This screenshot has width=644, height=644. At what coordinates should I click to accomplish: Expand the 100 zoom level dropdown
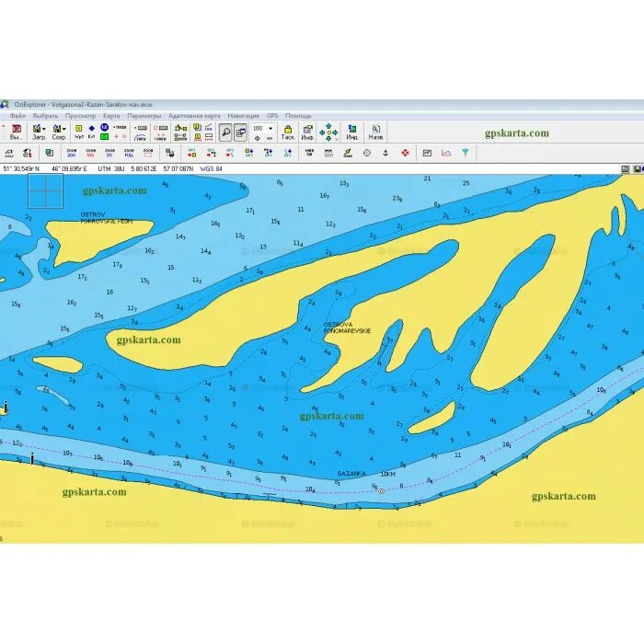(x=270, y=129)
